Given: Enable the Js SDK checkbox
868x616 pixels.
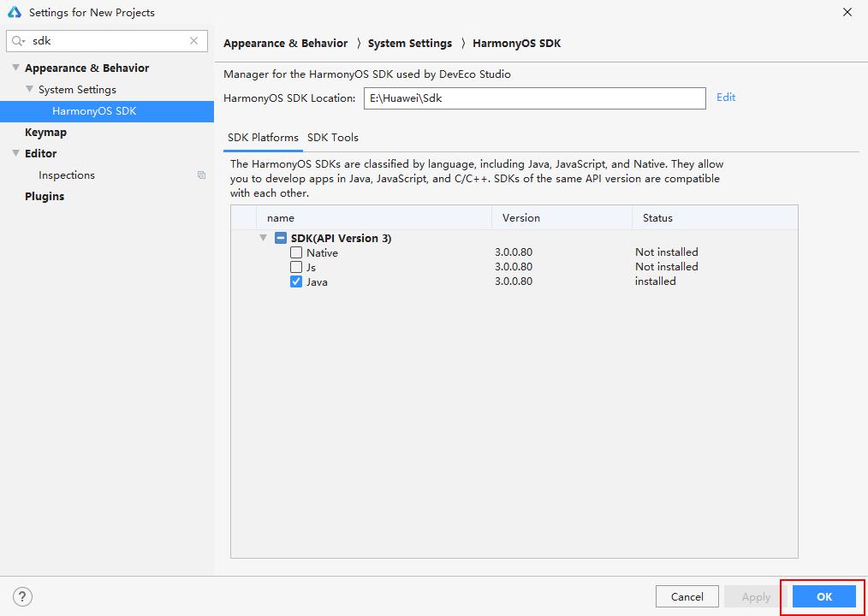Looking at the screenshot, I should [296, 267].
